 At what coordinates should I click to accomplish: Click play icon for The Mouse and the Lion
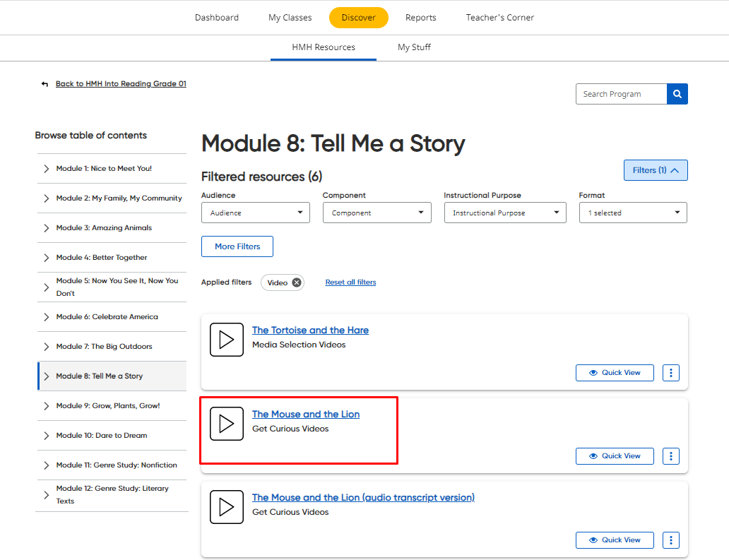click(x=226, y=423)
